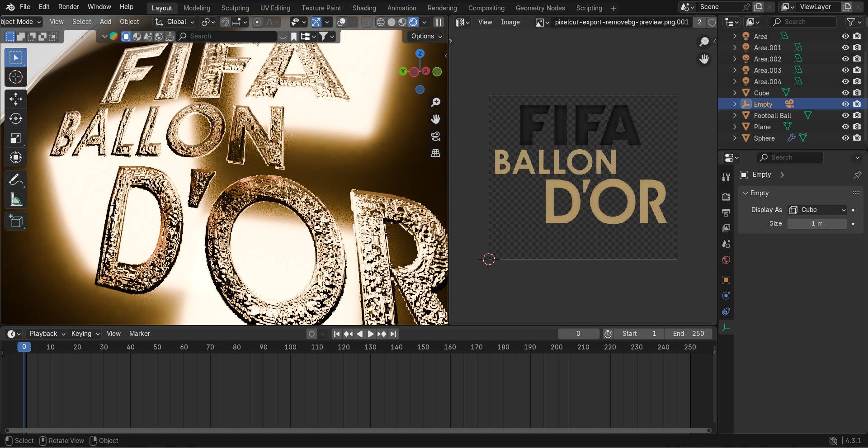Select the Measure ruler tool
The height and width of the screenshot is (448, 868).
coord(16,199)
